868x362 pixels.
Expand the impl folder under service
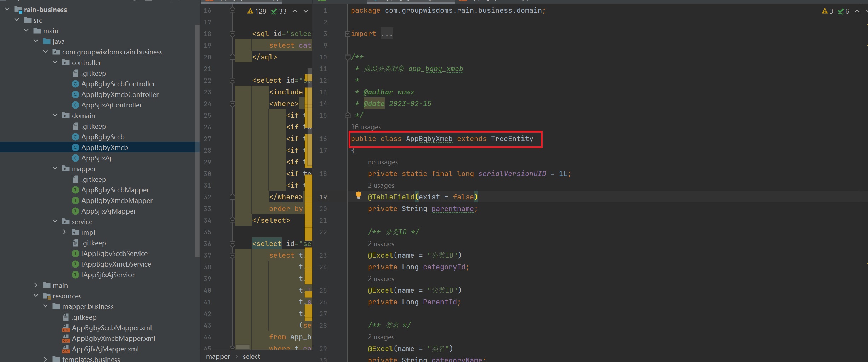tap(64, 232)
